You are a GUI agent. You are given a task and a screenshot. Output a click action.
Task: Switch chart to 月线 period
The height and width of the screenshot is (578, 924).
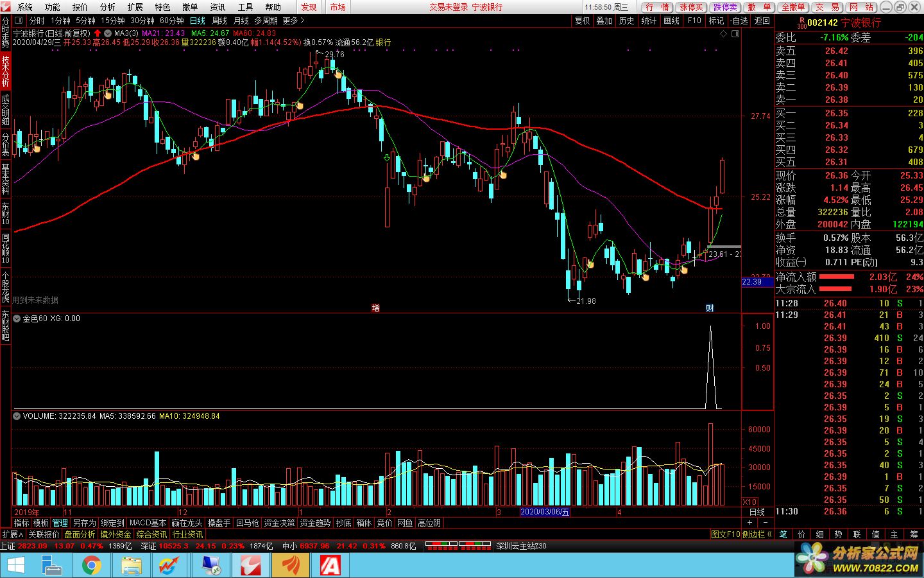click(241, 21)
